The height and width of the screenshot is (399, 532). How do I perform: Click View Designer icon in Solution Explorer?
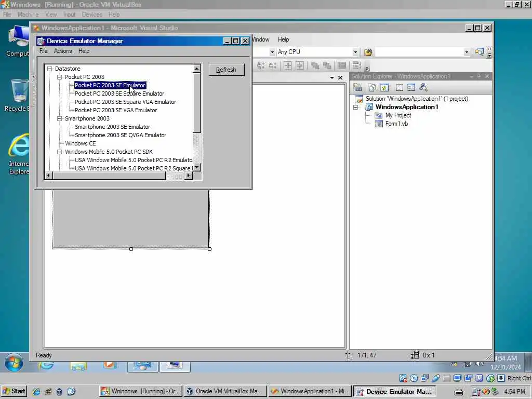[411, 87]
